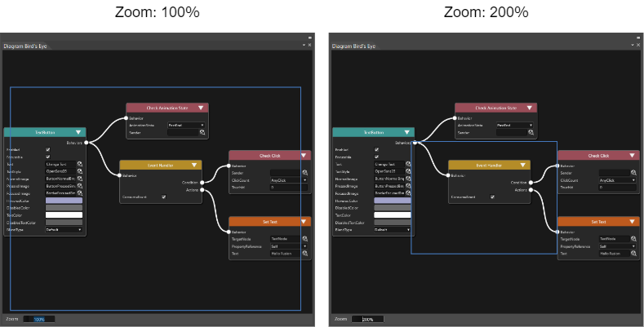Click search icon beside Sender in left Check Click node
The width and height of the screenshot is (644, 327).
(x=305, y=173)
